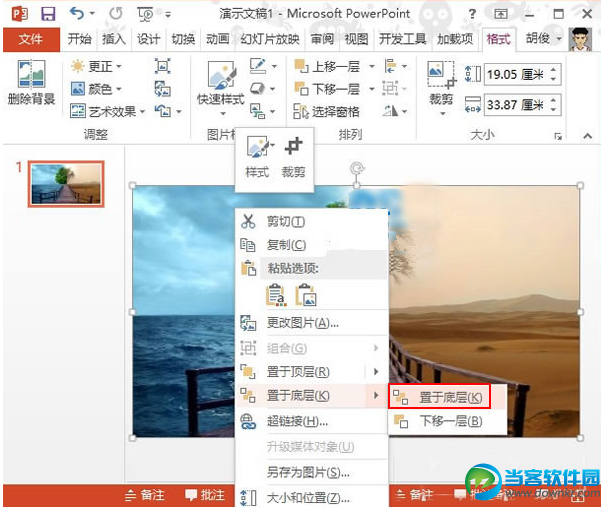Start slideshow from quick access toolbar icon
This screenshot has height=507, width=601.
(x=145, y=15)
